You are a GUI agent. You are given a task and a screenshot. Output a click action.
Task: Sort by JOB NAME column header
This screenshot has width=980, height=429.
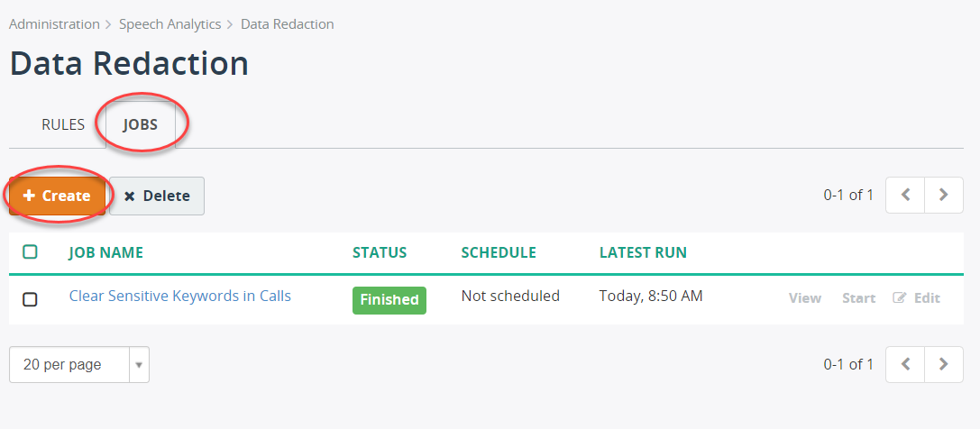(x=105, y=252)
